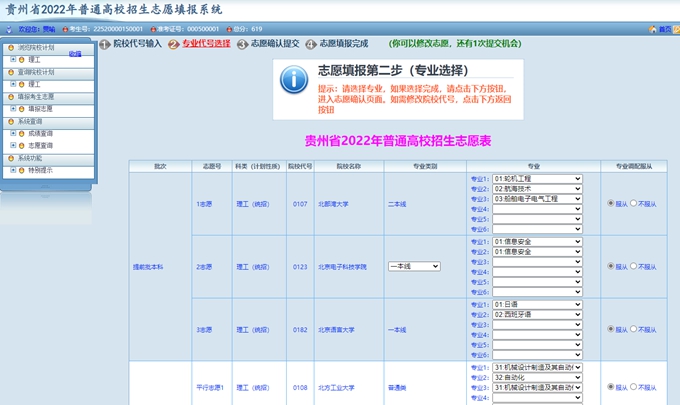Screen dimensions: 680x405
Task: Click the lock icon beside 总分
Action: pos(229,29)
